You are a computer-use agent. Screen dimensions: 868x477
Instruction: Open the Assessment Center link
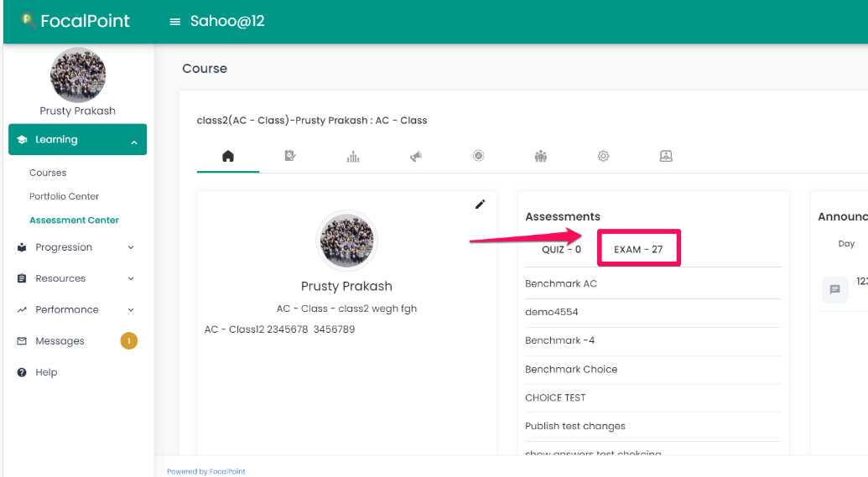74,220
